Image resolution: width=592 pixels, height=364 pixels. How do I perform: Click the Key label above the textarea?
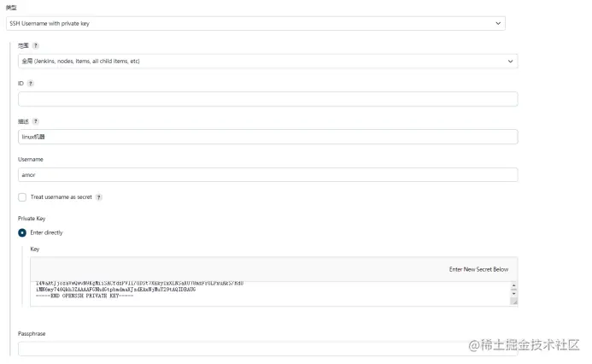(x=35, y=250)
